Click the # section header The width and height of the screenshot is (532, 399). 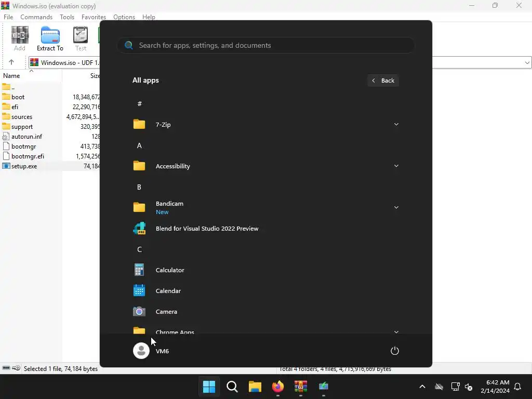(139, 104)
